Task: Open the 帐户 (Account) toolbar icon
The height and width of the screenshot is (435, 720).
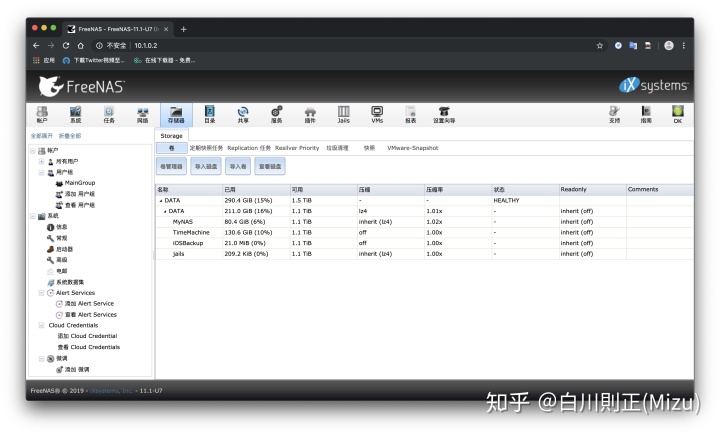Action: 42,114
